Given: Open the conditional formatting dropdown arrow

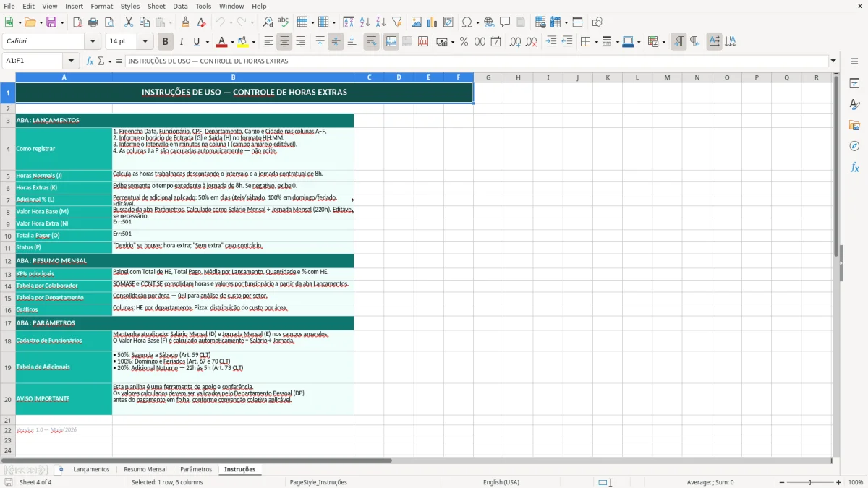Looking at the screenshot, I should pyautogui.click(x=663, y=42).
